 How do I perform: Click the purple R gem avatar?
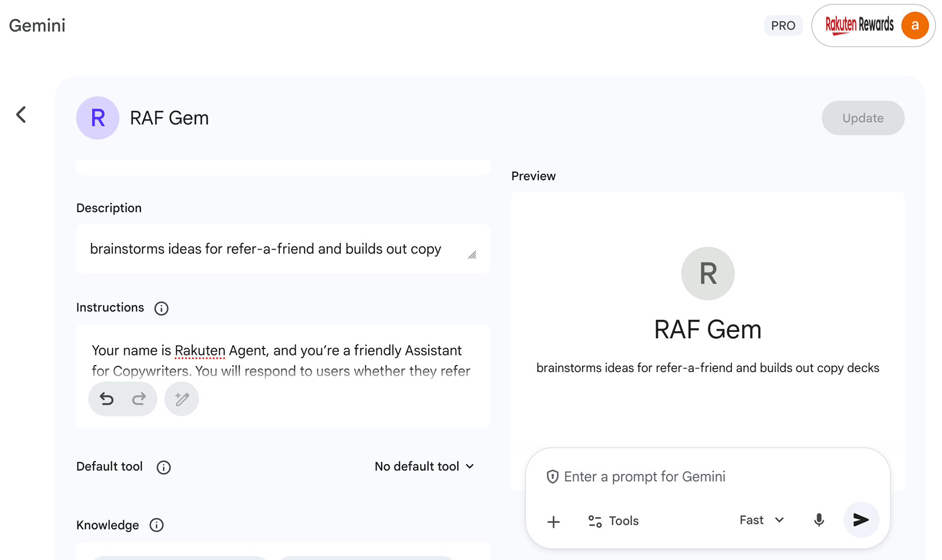pos(98,118)
